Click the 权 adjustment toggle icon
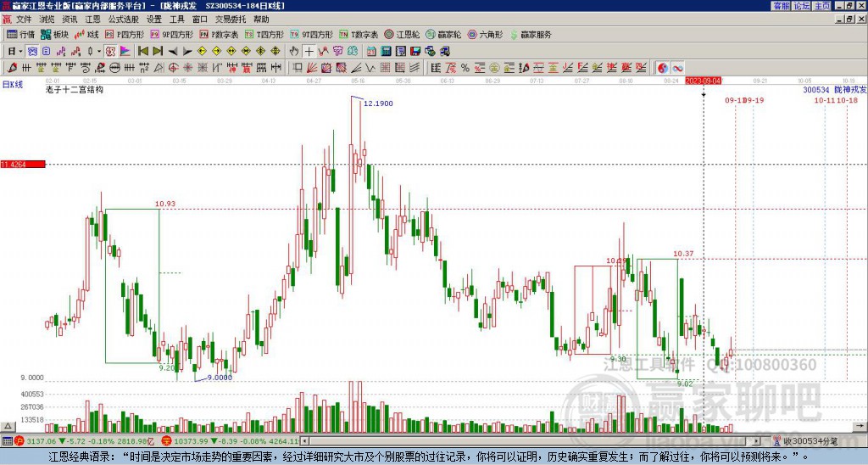The image size is (868, 465). pyautogui.click(x=110, y=52)
